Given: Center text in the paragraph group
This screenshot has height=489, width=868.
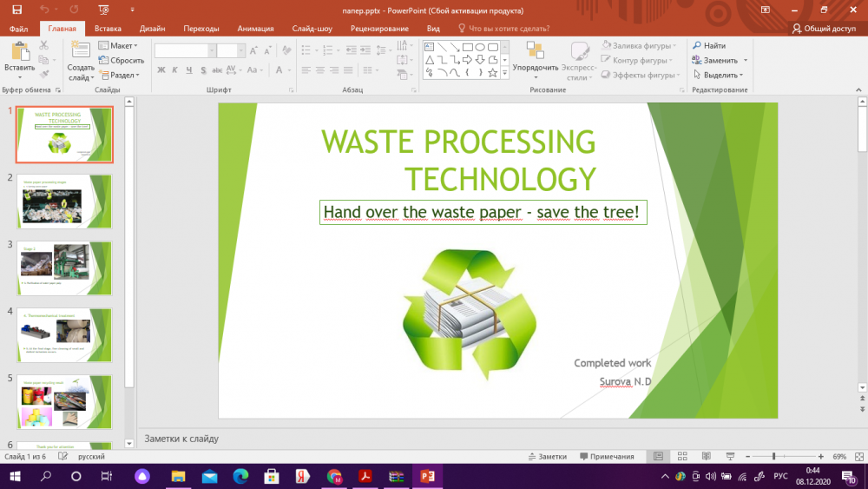Looking at the screenshot, I should pos(320,69).
